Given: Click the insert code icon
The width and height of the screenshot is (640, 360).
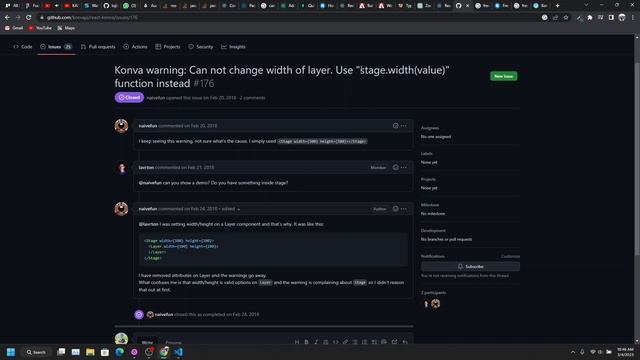Looking at the screenshot, I should (x=336, y=342).
